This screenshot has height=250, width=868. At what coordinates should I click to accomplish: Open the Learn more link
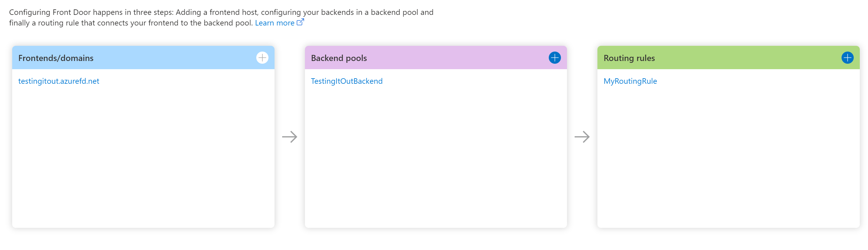[274, 23]
